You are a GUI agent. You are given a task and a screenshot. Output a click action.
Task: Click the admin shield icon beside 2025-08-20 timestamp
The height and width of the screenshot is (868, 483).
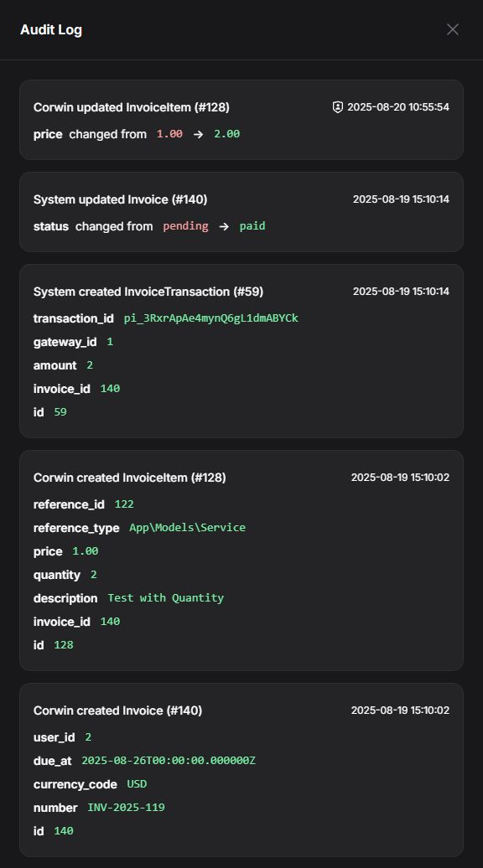(x=337, y=107)
